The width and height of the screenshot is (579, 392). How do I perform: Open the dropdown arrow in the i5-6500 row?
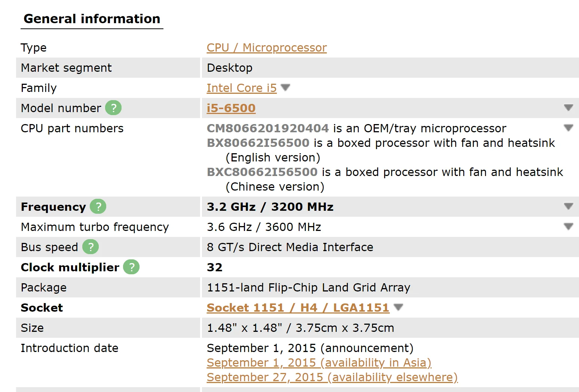pos(568,108)
